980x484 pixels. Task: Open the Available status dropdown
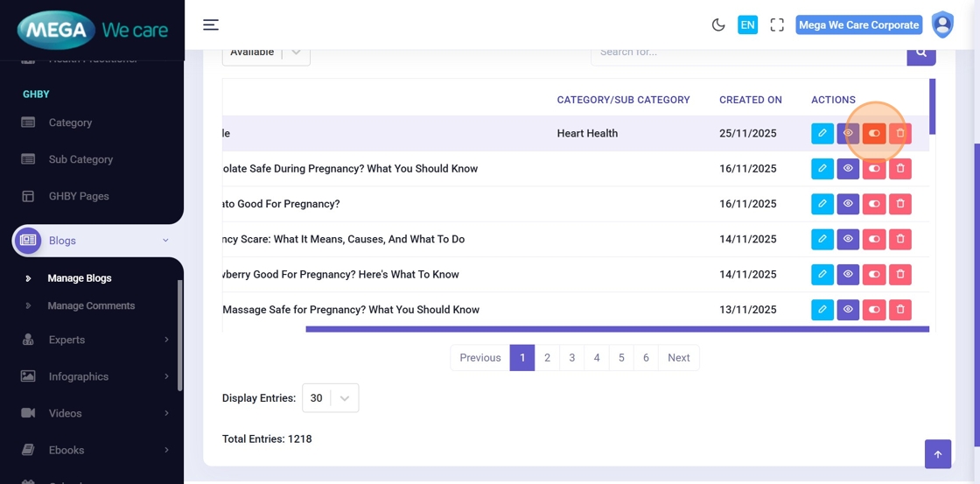click(x=266, y=53)
